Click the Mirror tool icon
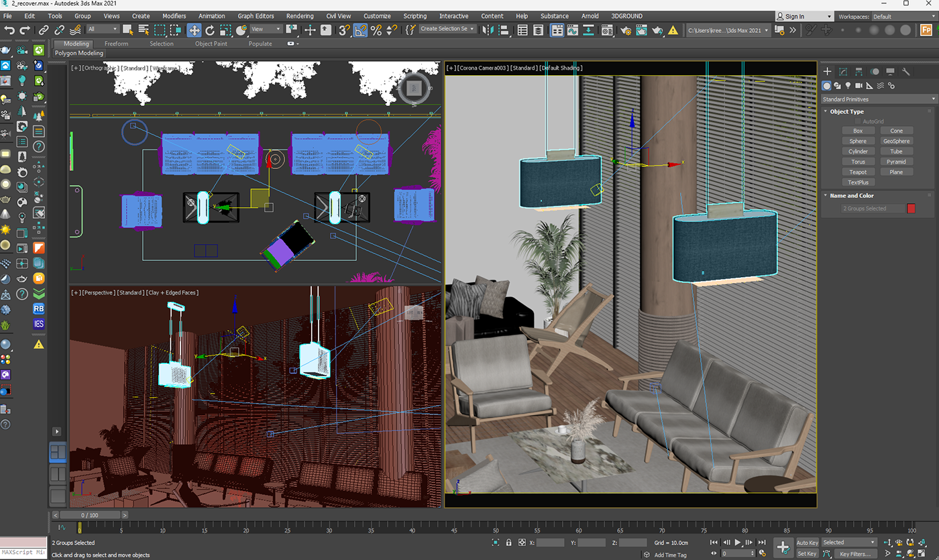Image resolution: width=939 pixels, height=560 pixels. (488, 30)
